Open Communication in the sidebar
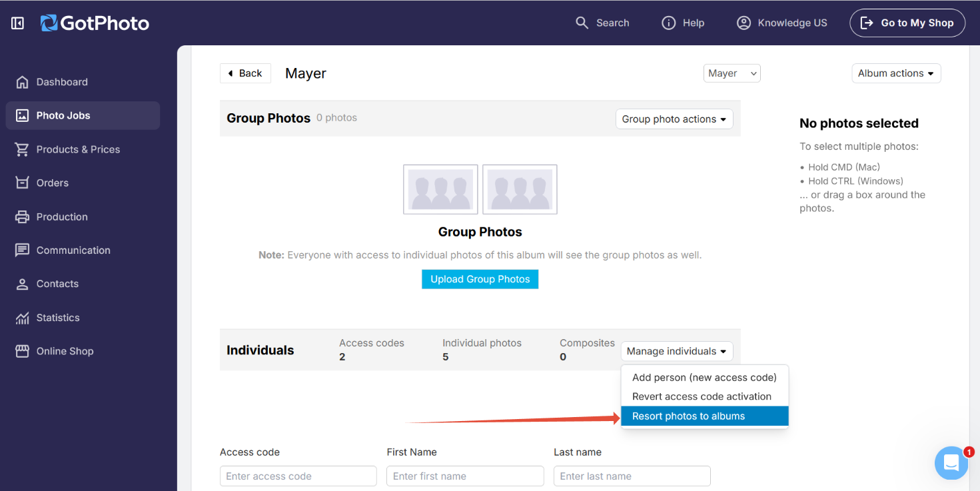This screenshot has width=980, height=491. 83,250
